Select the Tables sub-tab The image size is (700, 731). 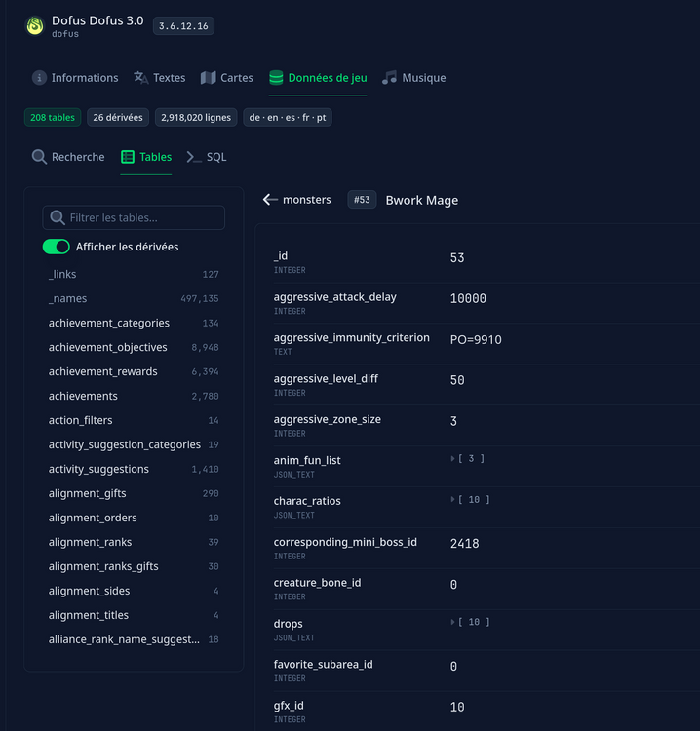click(146, 157)
